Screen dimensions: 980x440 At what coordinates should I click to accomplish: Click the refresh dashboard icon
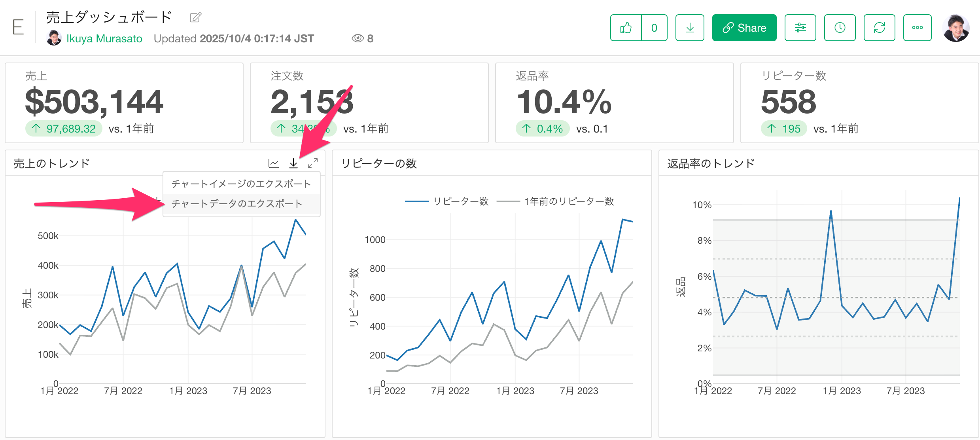pyautogui.click(x=879, y=28)
